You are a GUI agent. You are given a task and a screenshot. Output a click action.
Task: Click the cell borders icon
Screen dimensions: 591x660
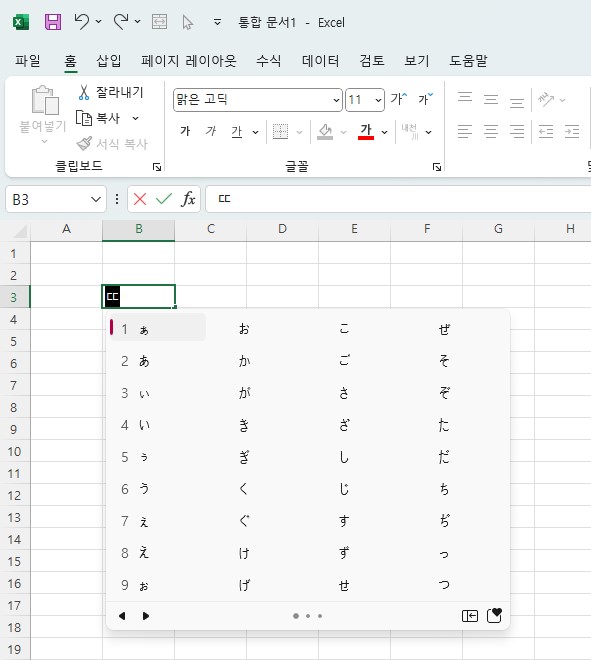pyautogui.click(x=280, y=131)
